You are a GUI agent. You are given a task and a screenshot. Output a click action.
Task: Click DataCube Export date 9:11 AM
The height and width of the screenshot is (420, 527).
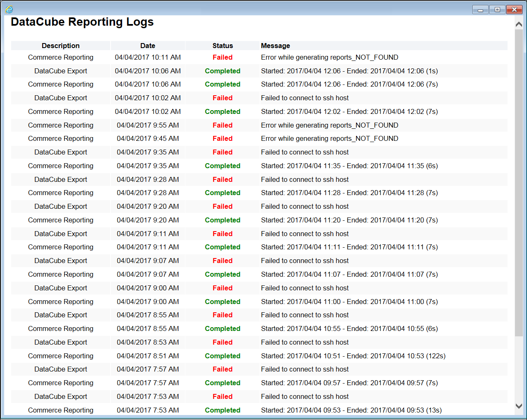point(148,234)
